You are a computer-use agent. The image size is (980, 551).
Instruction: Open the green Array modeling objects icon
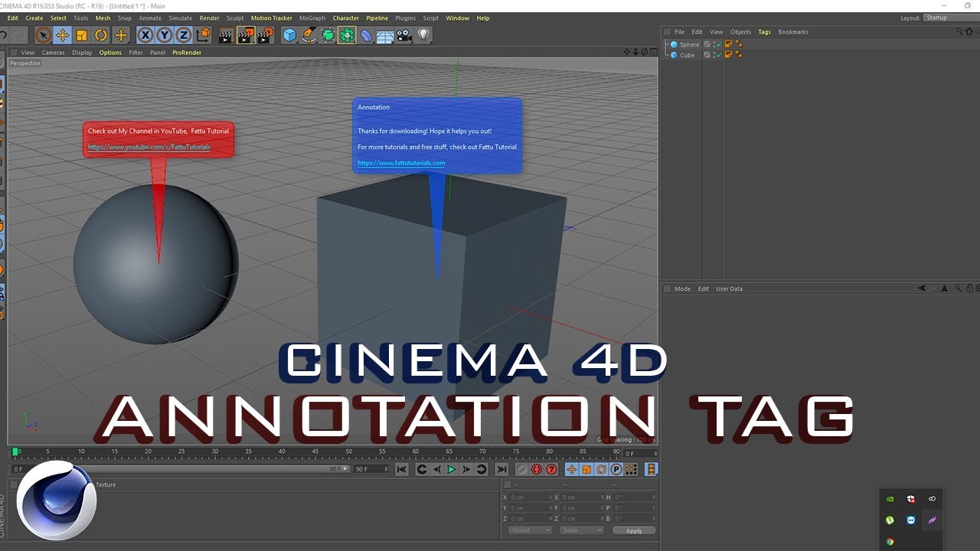tap(347, 35)
